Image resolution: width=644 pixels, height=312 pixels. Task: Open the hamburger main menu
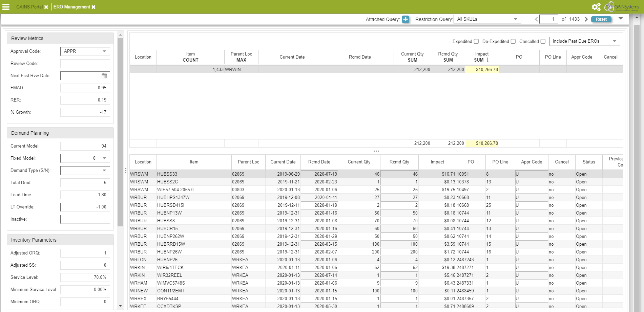[x=6, y=7]
